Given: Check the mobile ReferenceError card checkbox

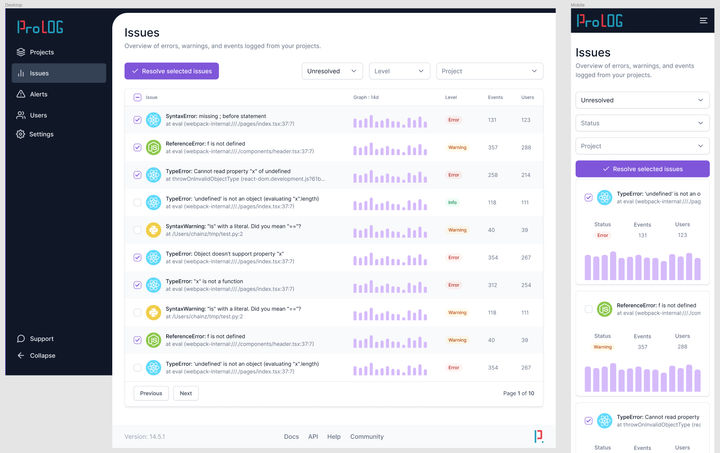Looking at the screenshot, I should pos(588,309).
